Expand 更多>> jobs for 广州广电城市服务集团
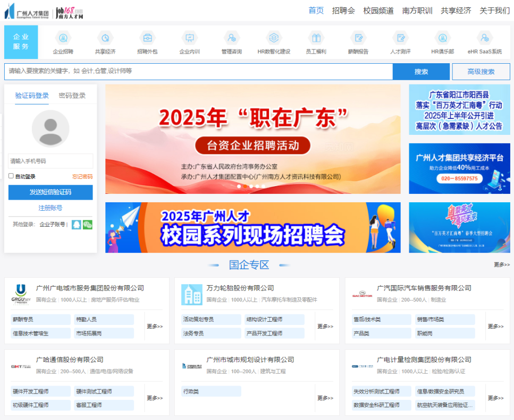Viewport: 514px width, 420px height. coord(155,327)
